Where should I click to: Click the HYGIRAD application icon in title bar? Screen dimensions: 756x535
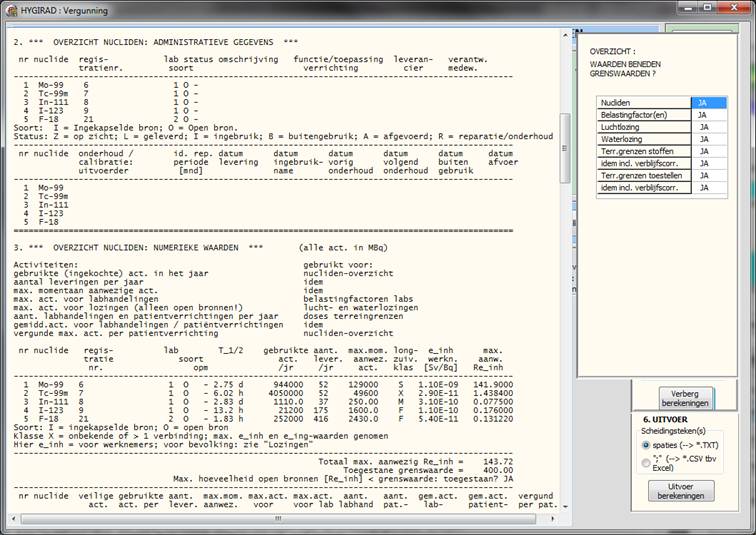click(11, 10)
